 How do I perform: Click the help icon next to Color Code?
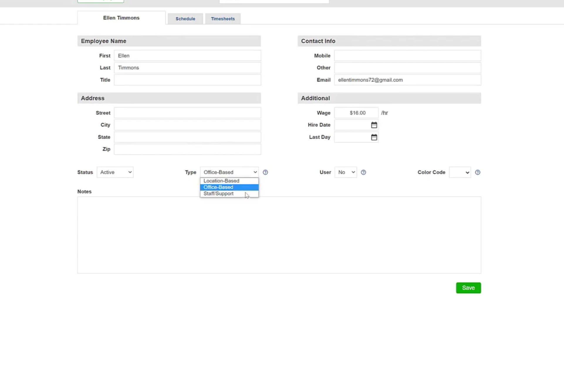click(x=478, y=172)
